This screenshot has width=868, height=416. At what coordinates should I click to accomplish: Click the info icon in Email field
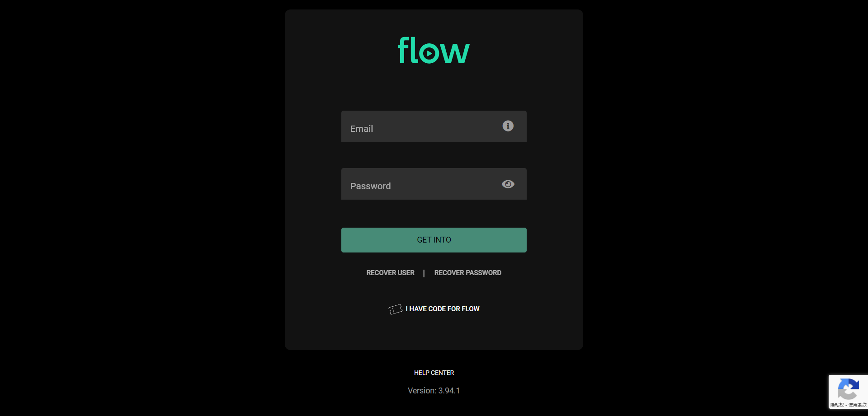point(508,126)
